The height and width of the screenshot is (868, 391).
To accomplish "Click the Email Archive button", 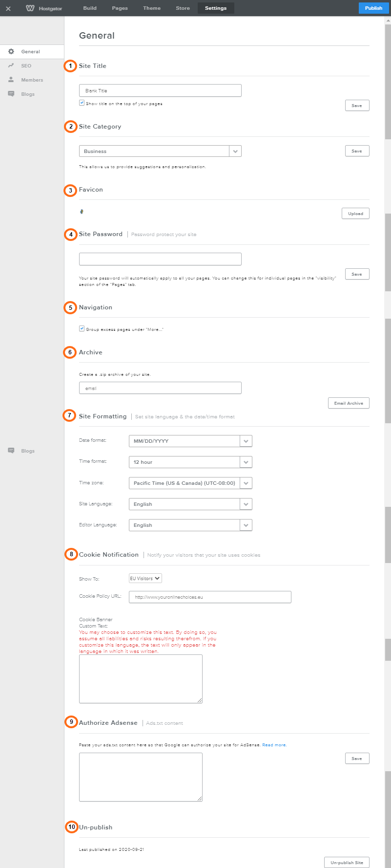I will [x=349, y=403].
